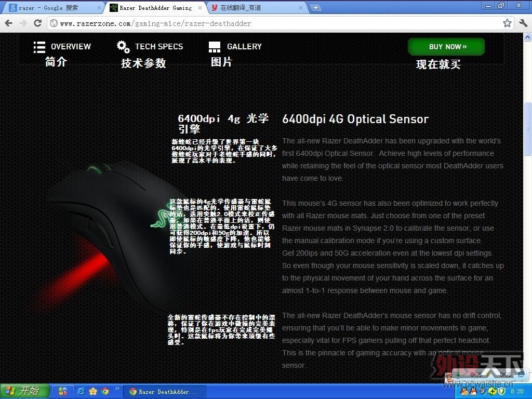Open the Chrome wrench settings menu
This screenshot has height=399, width=532.
(x=523, y=23)
